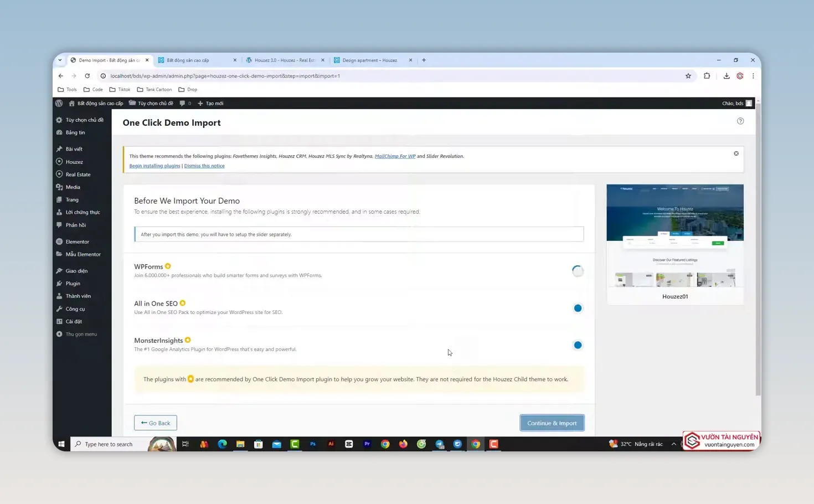Open the Tank Cartoon bookmark folder
The height and width of the screenshot is (504, 814).
tap(154, 90)
